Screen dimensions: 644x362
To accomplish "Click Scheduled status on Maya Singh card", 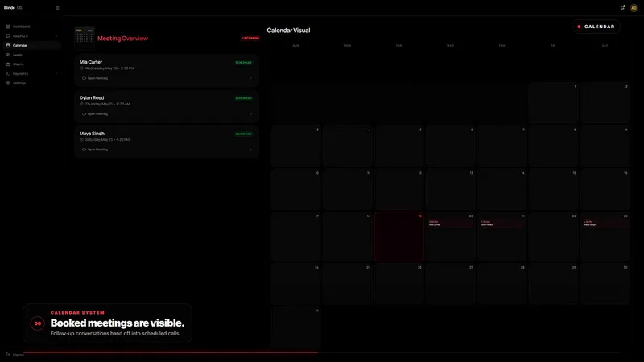I will click(x=244, y=134).
